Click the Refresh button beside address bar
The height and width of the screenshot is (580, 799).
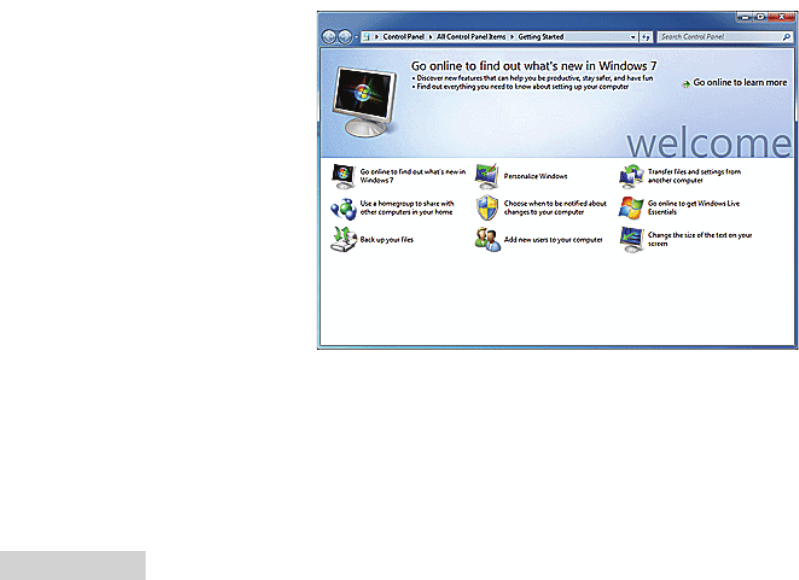646,37
